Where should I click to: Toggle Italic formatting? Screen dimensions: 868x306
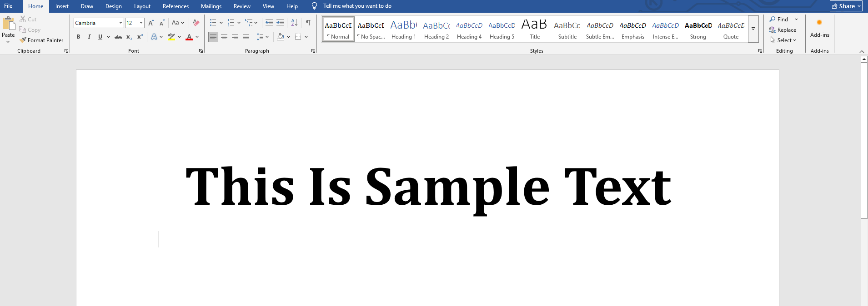click(89, 37)
